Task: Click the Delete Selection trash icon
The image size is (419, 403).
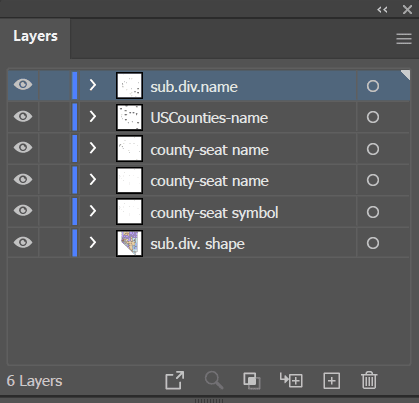Action: coord(369,380)
